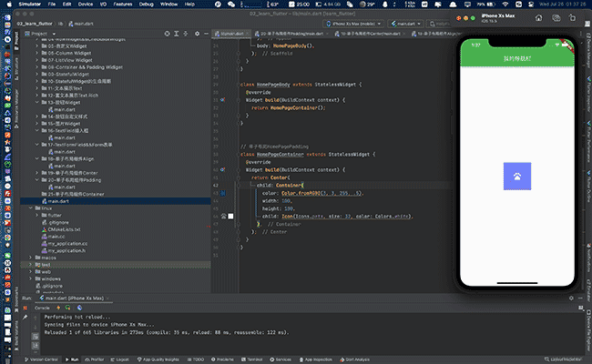Click the Hot Reload lightning icon in Run panel
The image size is (592, 364).
pos(58,308)
